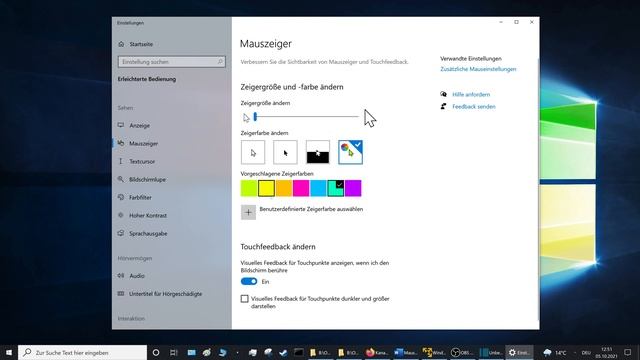
Task: Click taskbar search box
Action: 82,352
